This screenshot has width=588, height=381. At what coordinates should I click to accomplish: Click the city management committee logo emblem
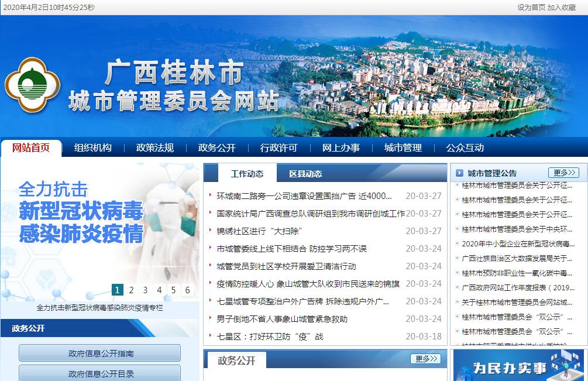[32, 84]
